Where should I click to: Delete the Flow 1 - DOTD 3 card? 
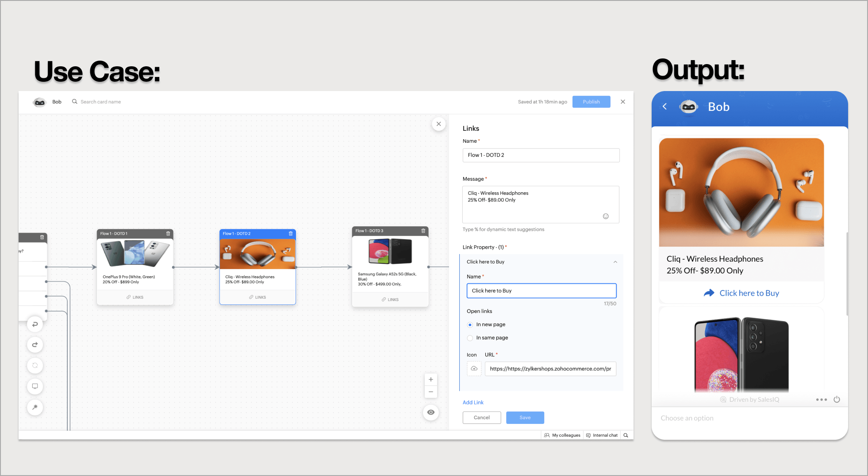423,231
